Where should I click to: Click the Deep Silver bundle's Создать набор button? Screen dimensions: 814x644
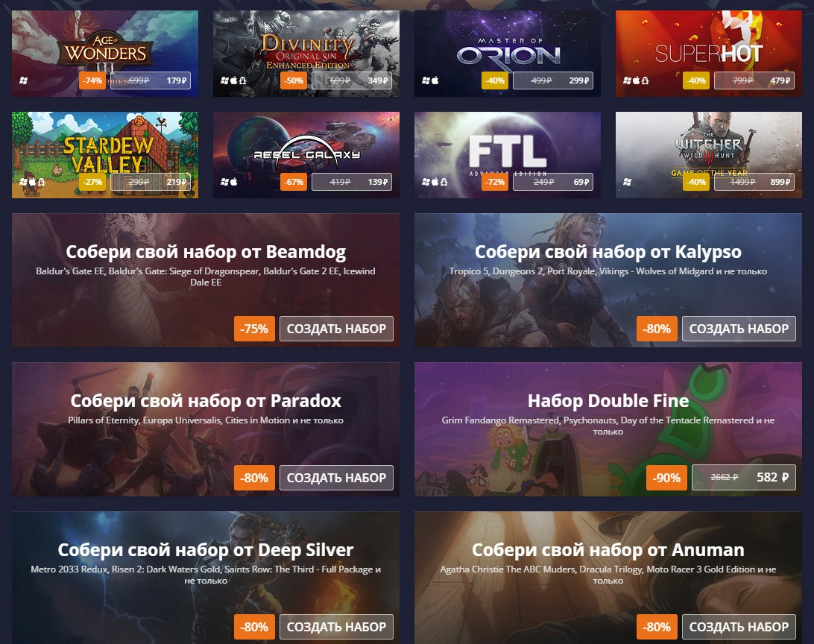tap(336, 627)
